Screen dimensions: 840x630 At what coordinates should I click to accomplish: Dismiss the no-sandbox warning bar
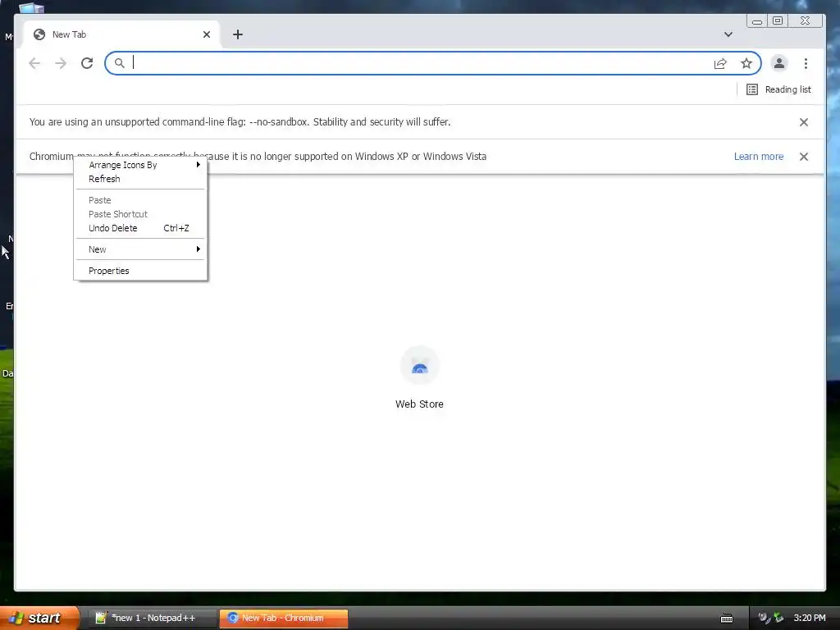[804, 122]
